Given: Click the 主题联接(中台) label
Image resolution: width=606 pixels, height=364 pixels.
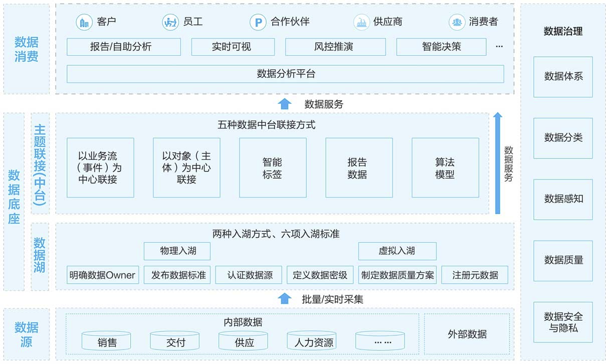Looking at the screenshot, I should 41,164.
